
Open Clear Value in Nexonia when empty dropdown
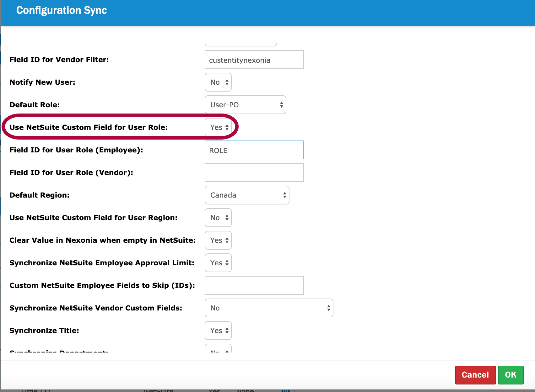[x=218, y=240]
